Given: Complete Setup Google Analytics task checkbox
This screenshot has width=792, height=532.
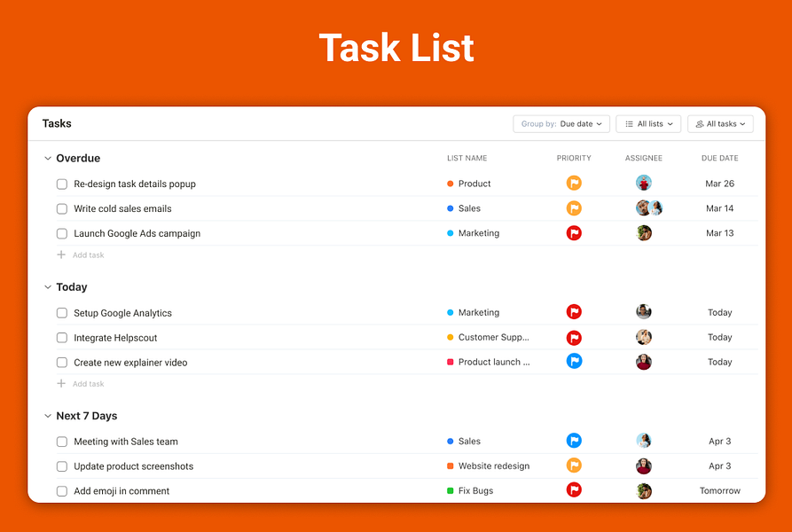Looking at the screenshot, I should (61, 313).
